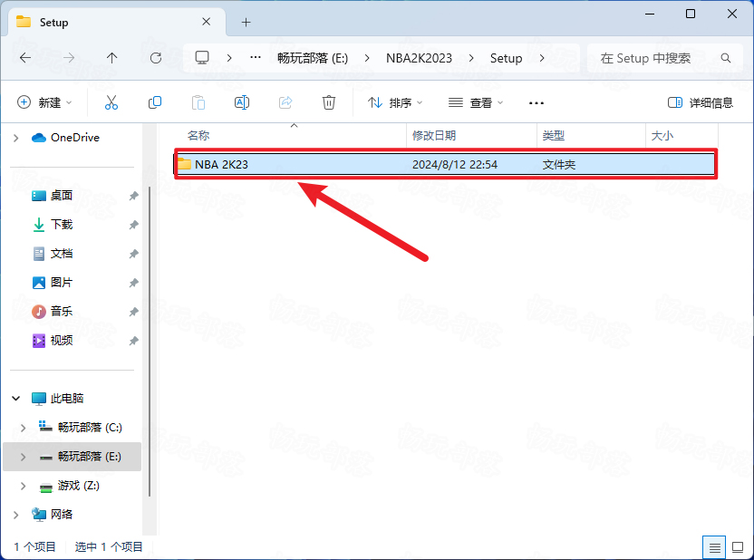Screen dimensions: 754x560
Task: Unpin 文档 using its pin icon
Action: click(134, 254)
